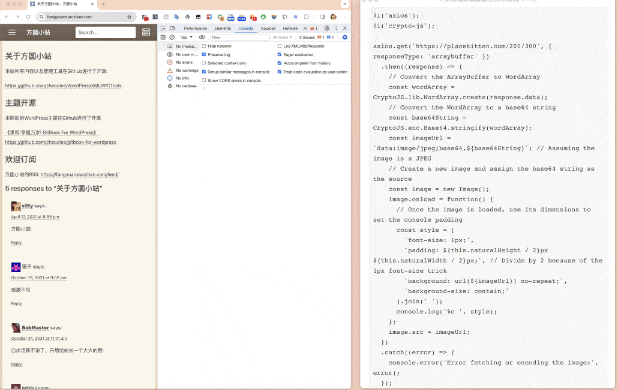
Task: Select No verbose sidebar item
Action: 182,86
